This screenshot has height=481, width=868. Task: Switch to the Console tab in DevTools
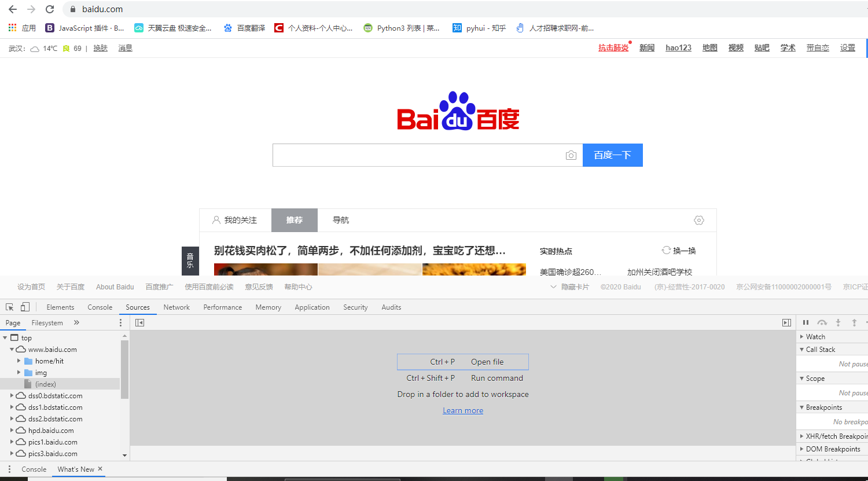tap(100, 307)
